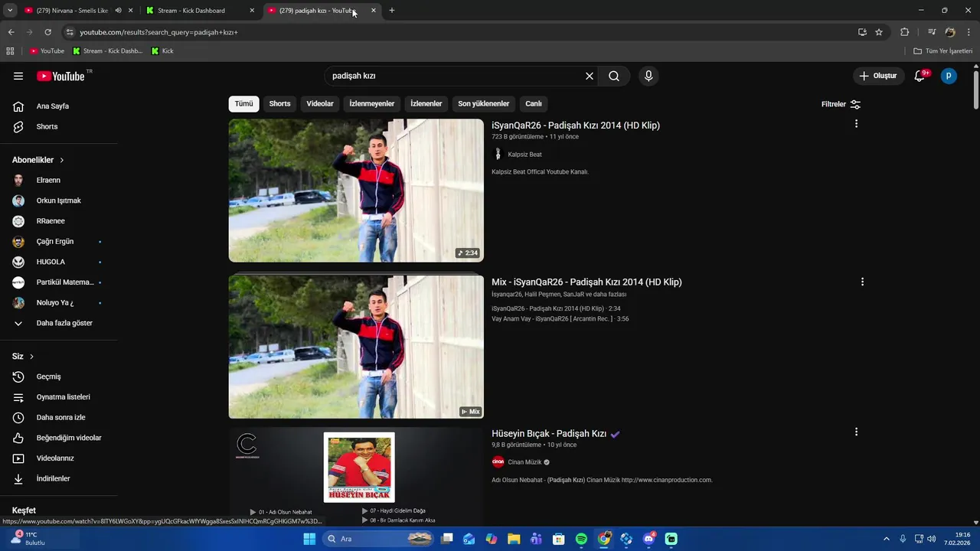Open the notifications bell
The height and width of the screenshot is (551, 980).
point(920,76)
